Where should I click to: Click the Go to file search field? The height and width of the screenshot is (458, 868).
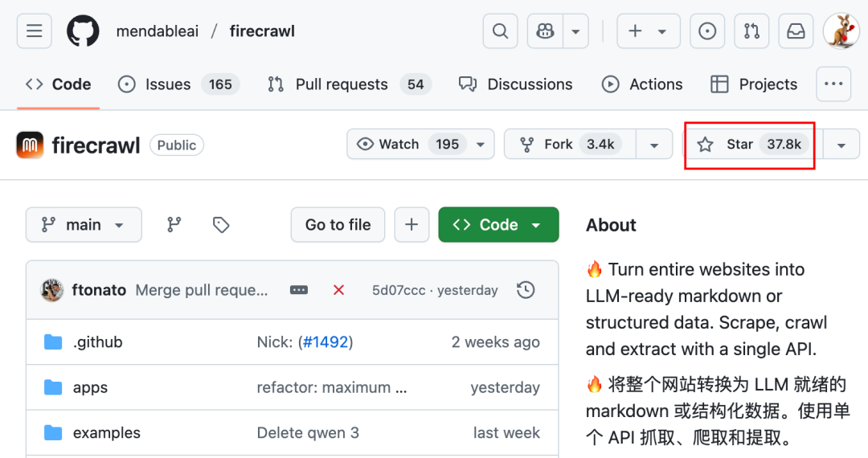(338, 224)
